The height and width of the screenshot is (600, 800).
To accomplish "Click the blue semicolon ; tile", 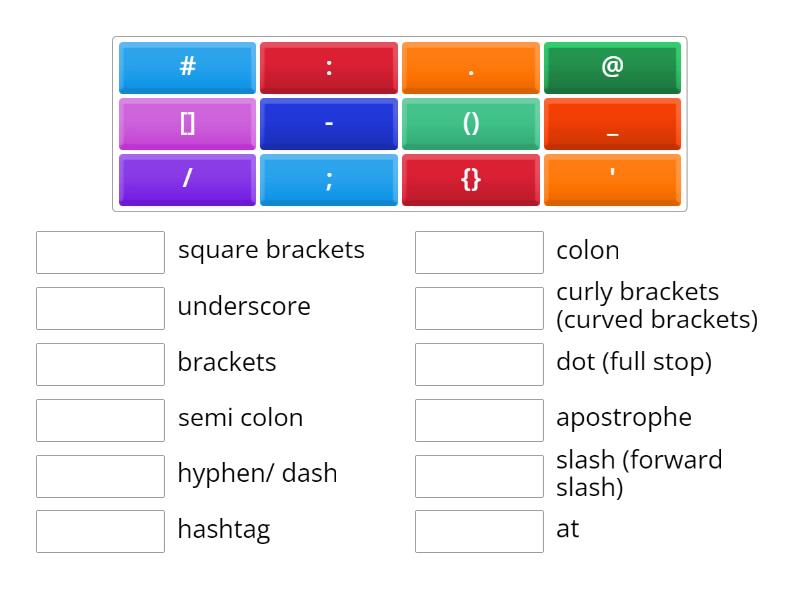I will (x=329, y=180).
